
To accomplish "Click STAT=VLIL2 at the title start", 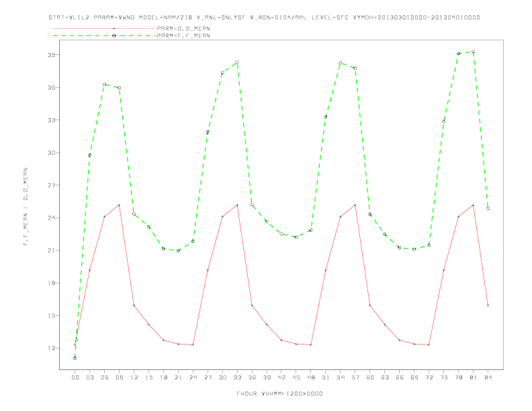I will click(69, 17).
